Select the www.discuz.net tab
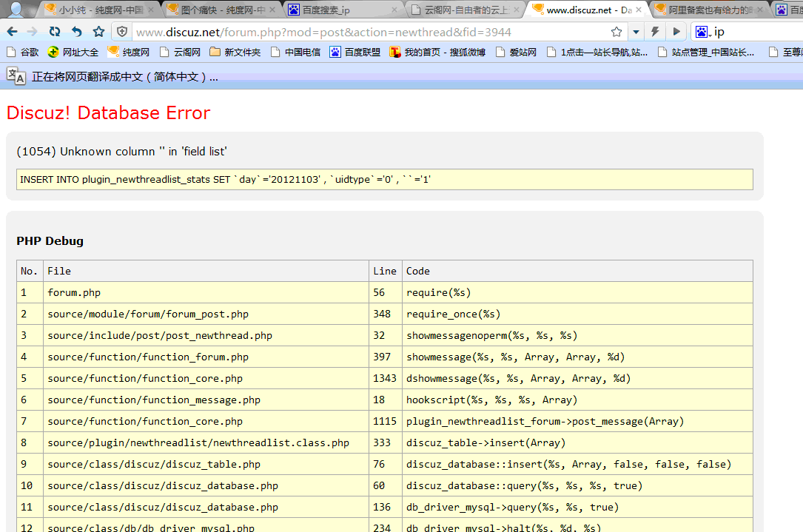This screenshot has height=532, width=803. [588, 10]
